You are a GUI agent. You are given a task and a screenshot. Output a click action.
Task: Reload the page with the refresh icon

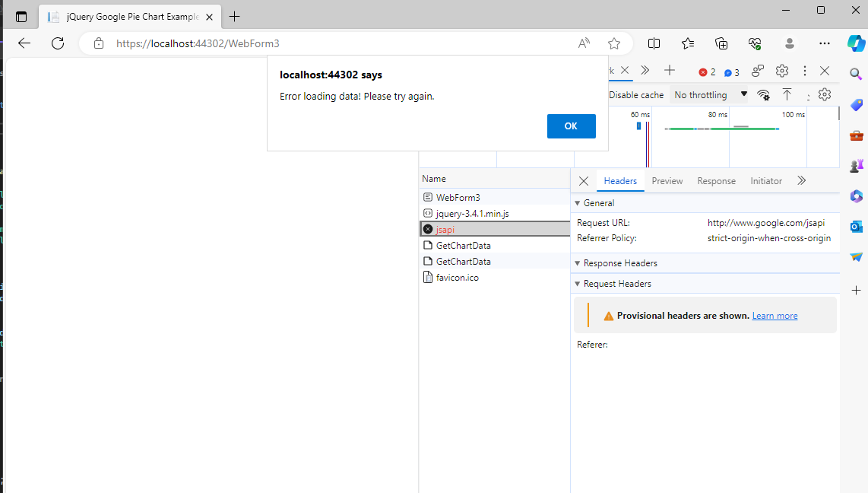tap(58, 43)
